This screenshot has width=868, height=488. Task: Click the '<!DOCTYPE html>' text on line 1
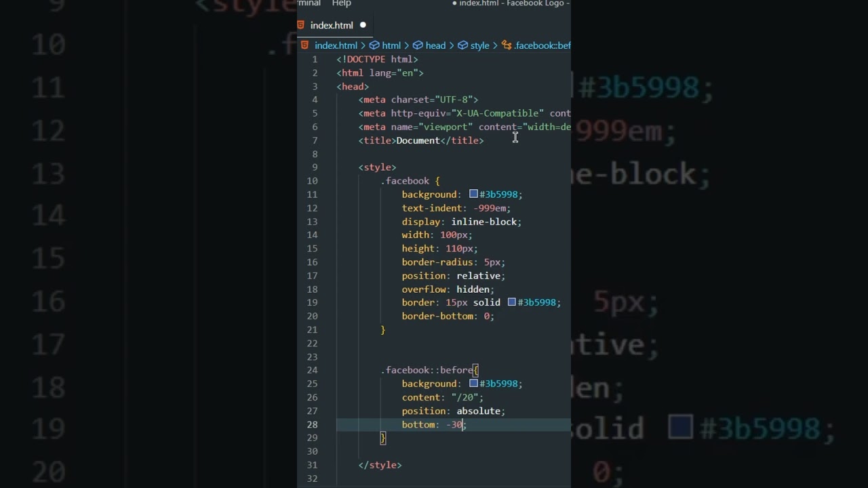click(x=377, y=59)
